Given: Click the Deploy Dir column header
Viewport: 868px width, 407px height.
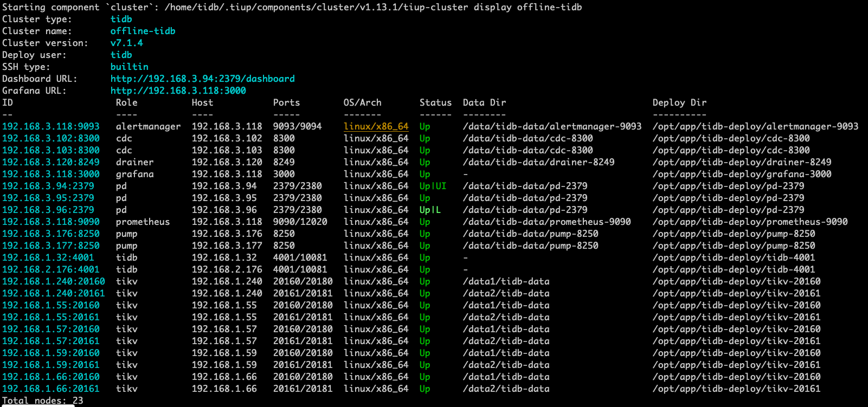Looking at the screenshot, I should (679, 102).
